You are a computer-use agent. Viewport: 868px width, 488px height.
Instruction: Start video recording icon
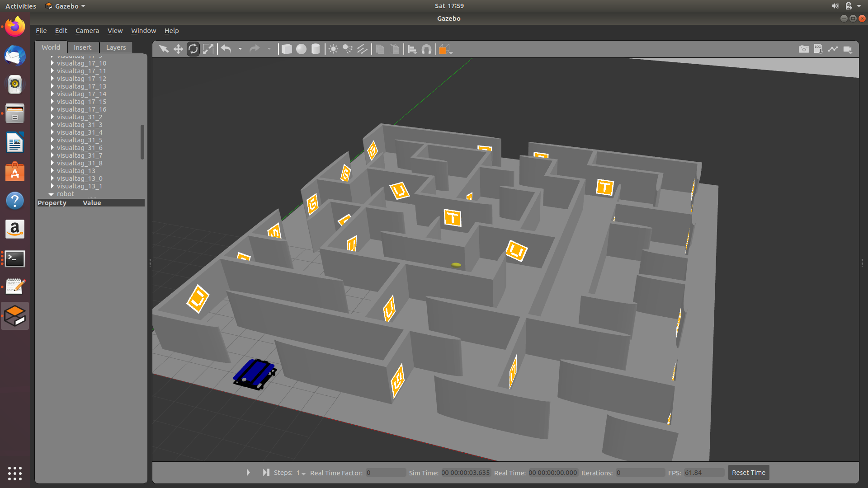848,49
